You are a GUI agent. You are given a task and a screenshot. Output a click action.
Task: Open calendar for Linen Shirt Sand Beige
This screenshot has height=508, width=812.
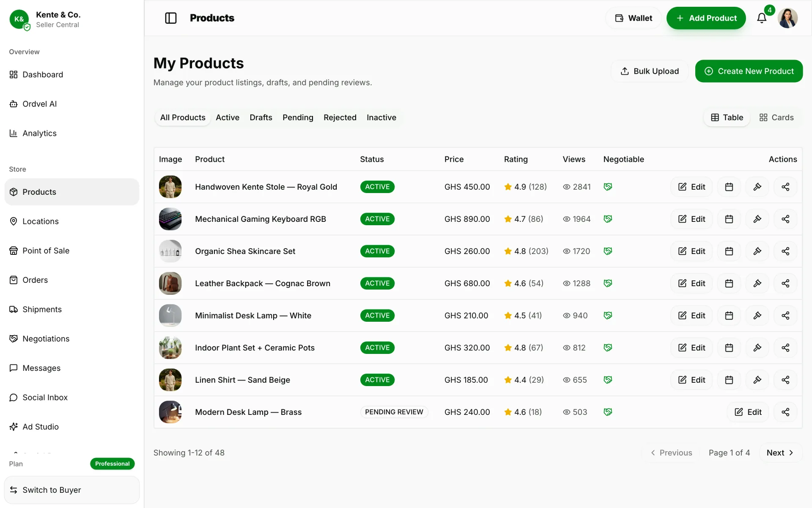(729, 380)
